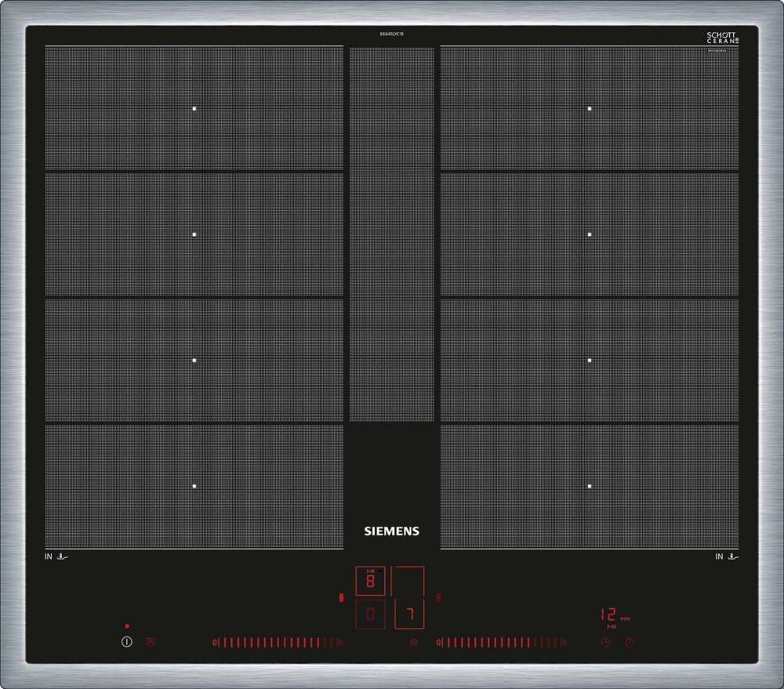This screenshot has height=689, width=784.
Task: Tap the red power indicator dot above power symbol
Action: click(x=127, y=626)
